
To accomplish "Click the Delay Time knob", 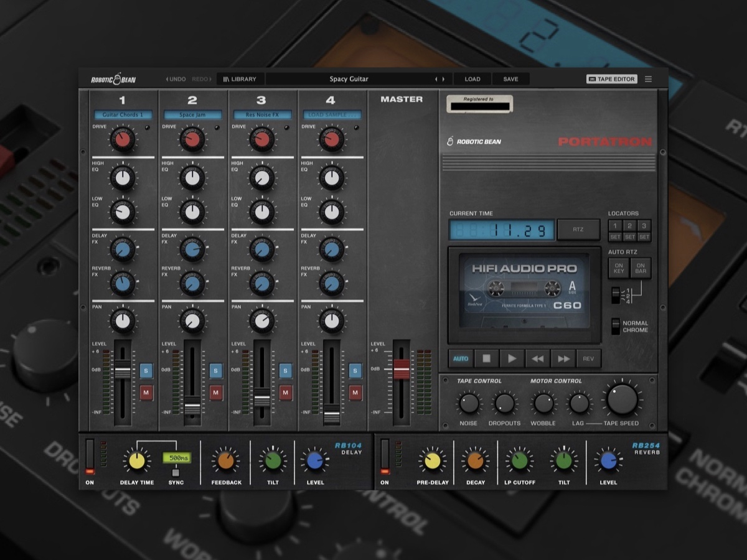I will point(137,461).
